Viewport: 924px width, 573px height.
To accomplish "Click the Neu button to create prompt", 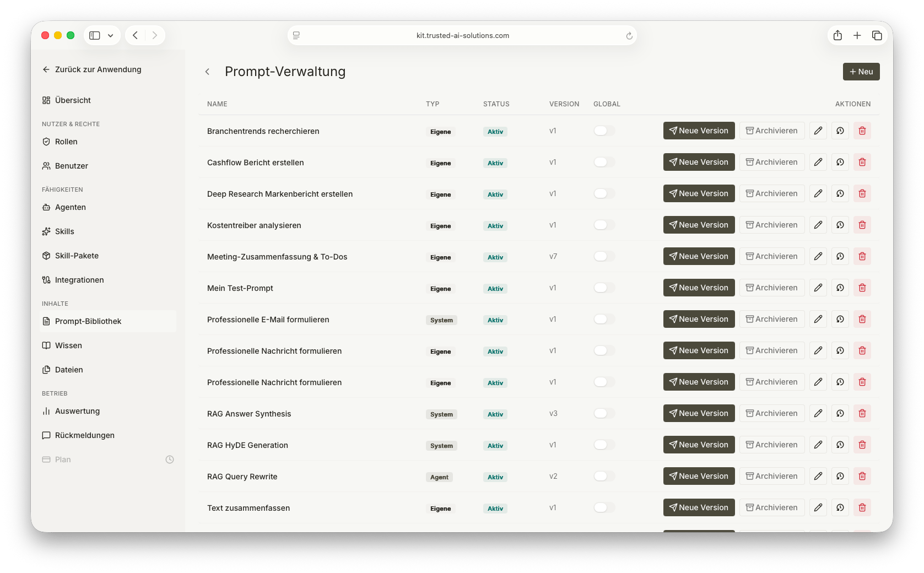I will [x=861, y=72].
